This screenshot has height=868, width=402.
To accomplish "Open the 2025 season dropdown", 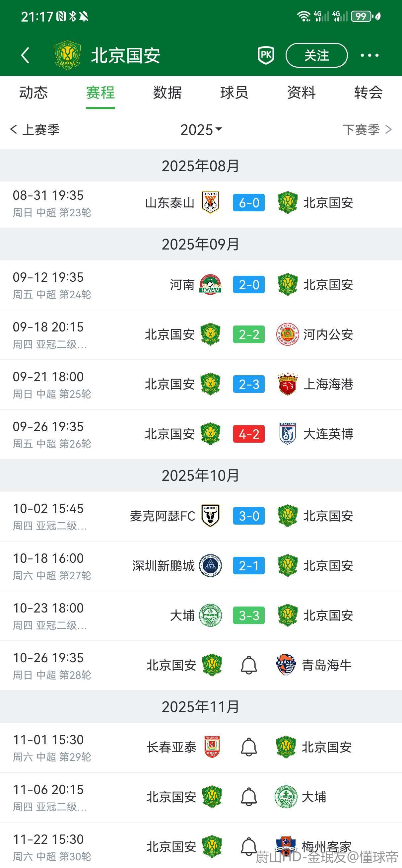I will (201, 130).
